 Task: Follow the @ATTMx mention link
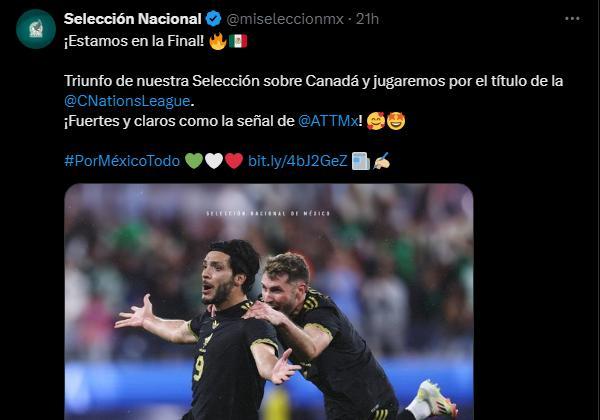click(328, 121)
